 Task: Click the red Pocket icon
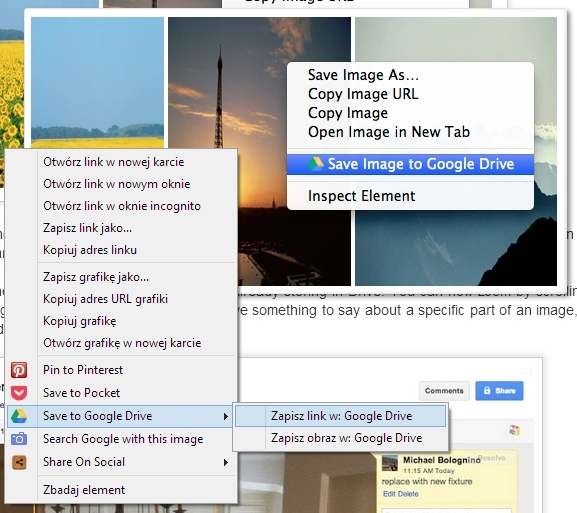pos(19,393)
